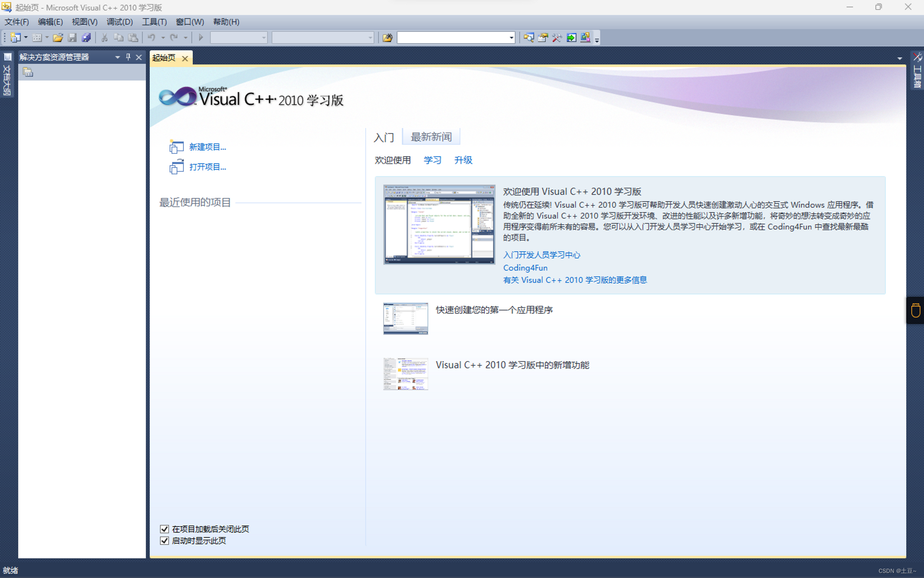Open the 工具(T) menu

[154, 22]
